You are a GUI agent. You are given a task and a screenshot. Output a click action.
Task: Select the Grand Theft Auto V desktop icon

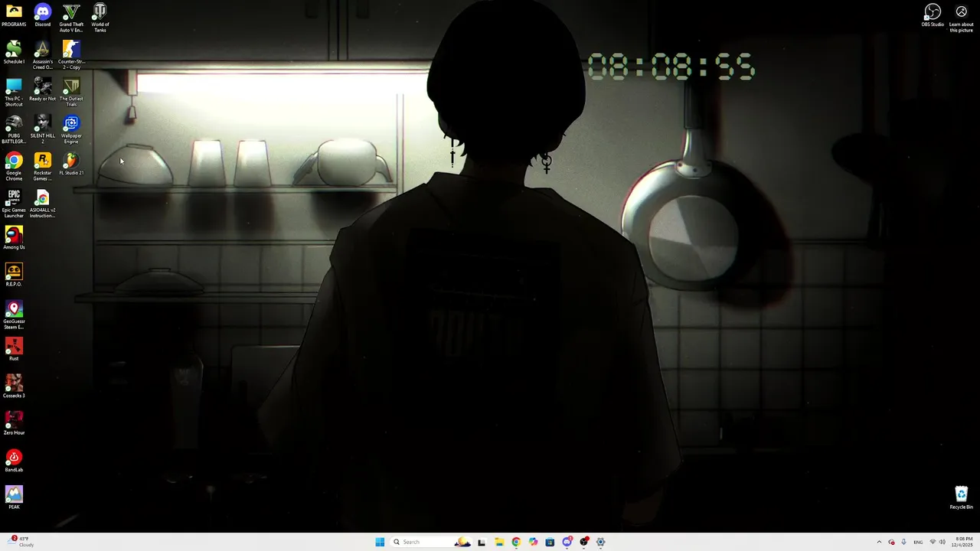[71, 18]
